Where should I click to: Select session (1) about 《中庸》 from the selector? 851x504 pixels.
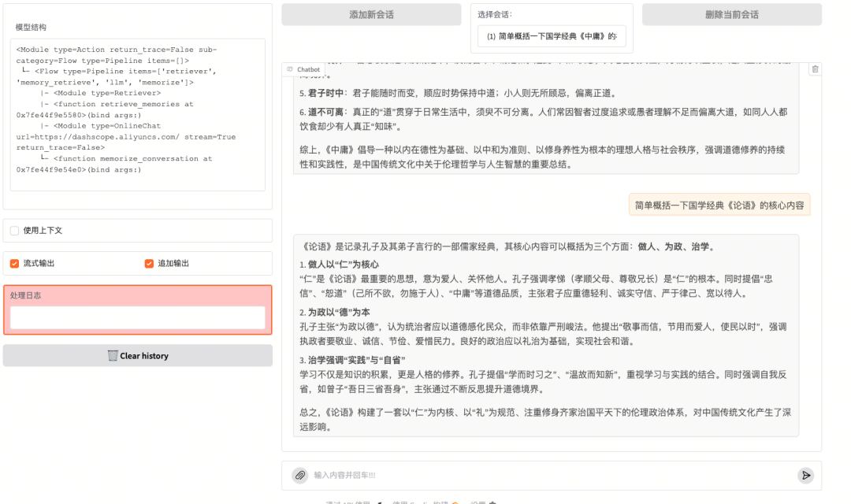(x=552, y=35)
